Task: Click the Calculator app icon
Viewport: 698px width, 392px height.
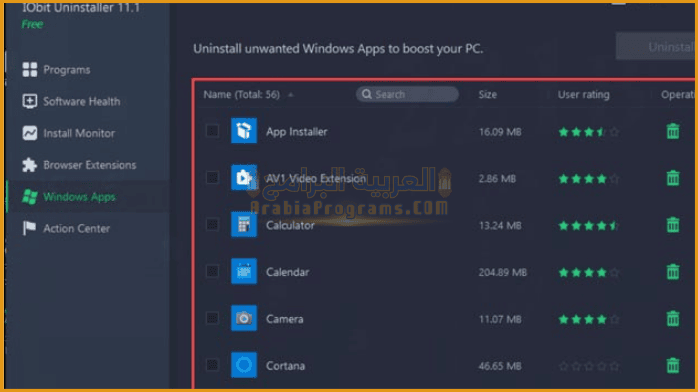Action: (243, 224)
